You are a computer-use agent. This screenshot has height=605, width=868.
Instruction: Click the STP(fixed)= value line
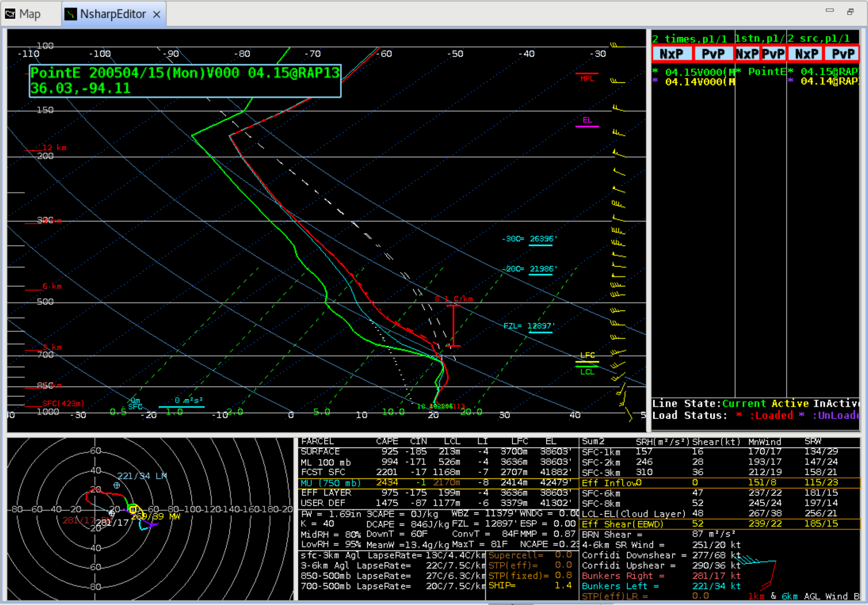[x=530, y=575]
